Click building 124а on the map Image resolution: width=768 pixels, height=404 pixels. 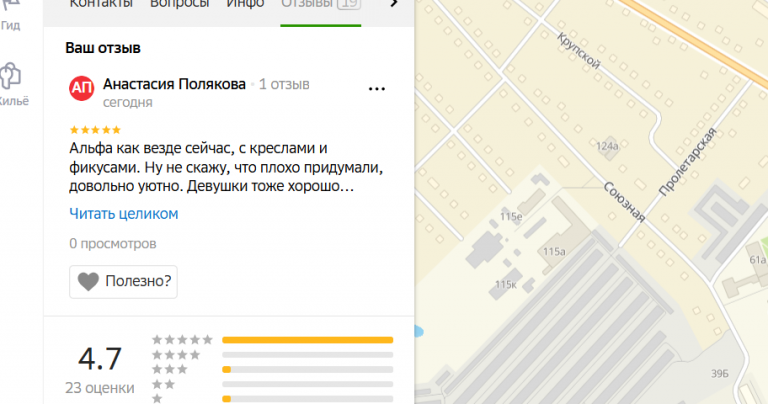pos(607,146)
